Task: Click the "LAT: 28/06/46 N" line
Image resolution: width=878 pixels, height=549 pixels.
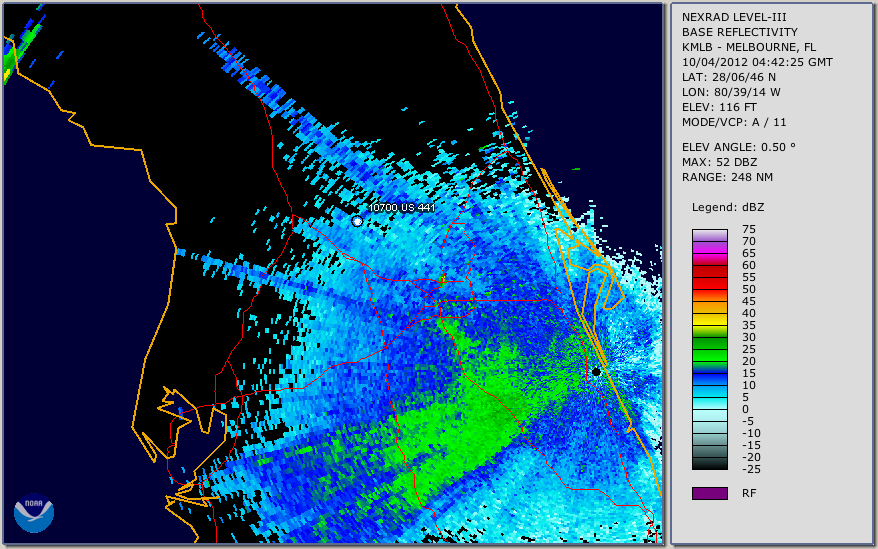Action: [x=728, y=77]
